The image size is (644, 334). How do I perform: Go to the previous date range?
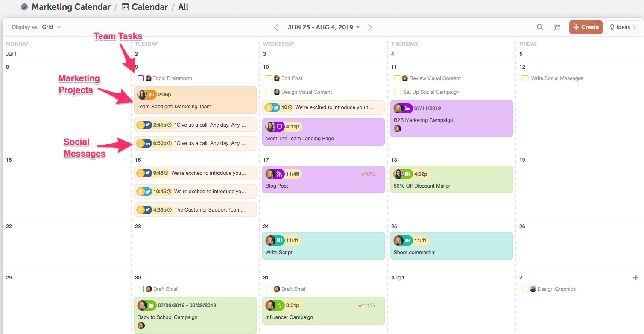[x=276, y=27]
